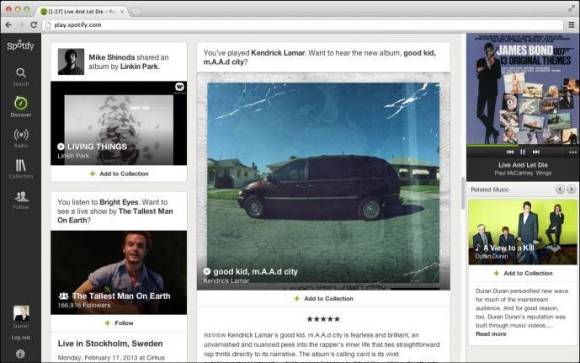Show previous Related Music item

click(560, 189)
